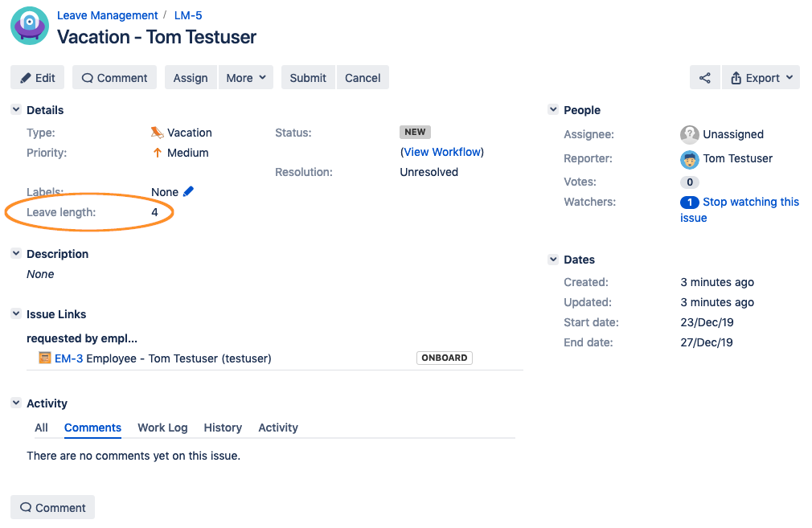The width and height of the screenshot is (812, 528).
Task: Click the Leave Management project avatar icon
Action: (x=30, y=26)
